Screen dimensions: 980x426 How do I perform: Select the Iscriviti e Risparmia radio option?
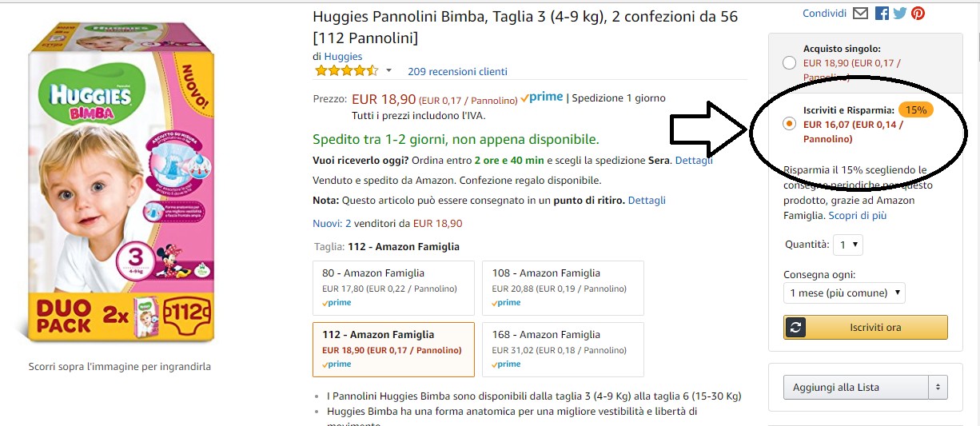point(789,124)
